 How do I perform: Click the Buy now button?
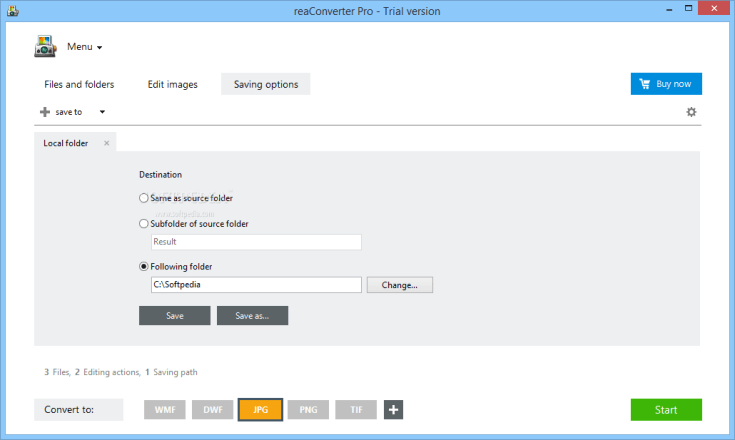click(666, 84)
